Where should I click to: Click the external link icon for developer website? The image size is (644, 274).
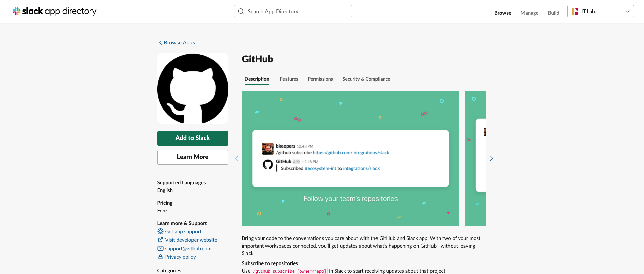point(160,240)
